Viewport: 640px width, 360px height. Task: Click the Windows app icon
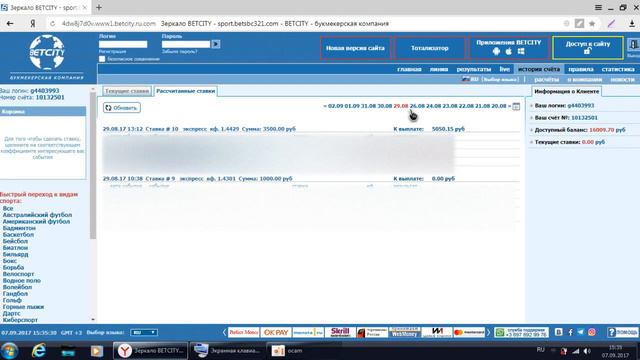tap(521, 51)
